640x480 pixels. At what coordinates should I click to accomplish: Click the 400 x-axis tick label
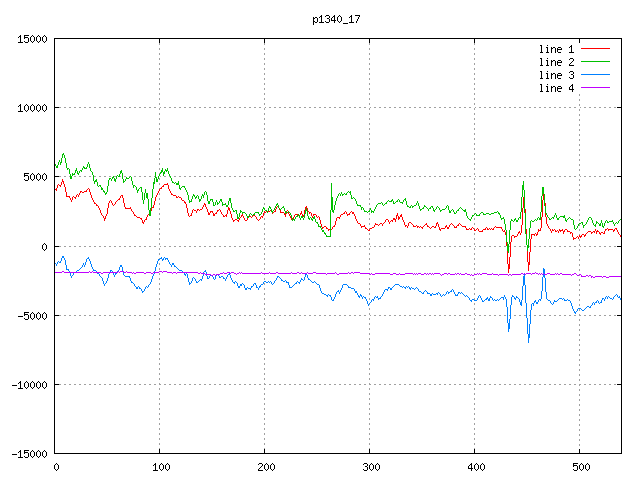pos(474,467)
